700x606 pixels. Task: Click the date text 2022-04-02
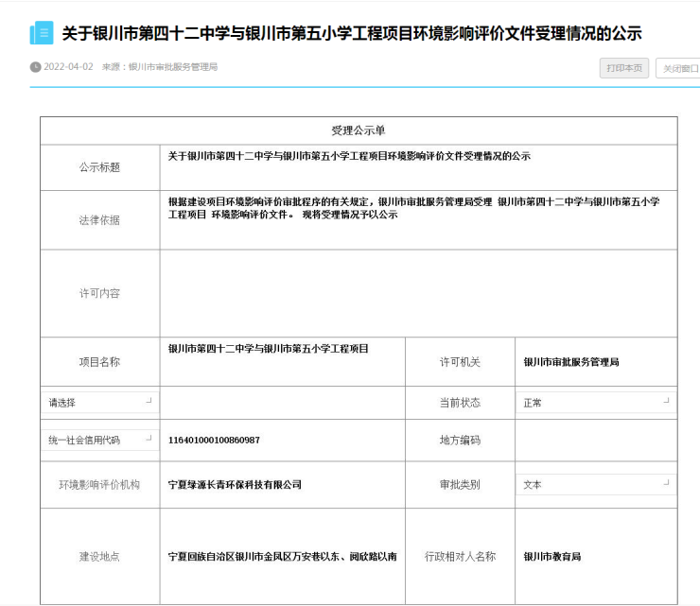point(68,67)
